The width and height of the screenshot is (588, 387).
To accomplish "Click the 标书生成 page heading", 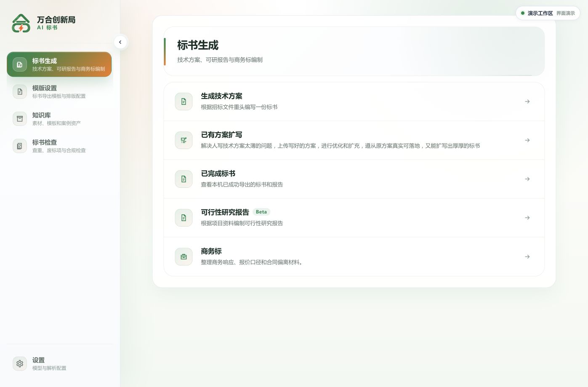I will (x=198, y=45).
